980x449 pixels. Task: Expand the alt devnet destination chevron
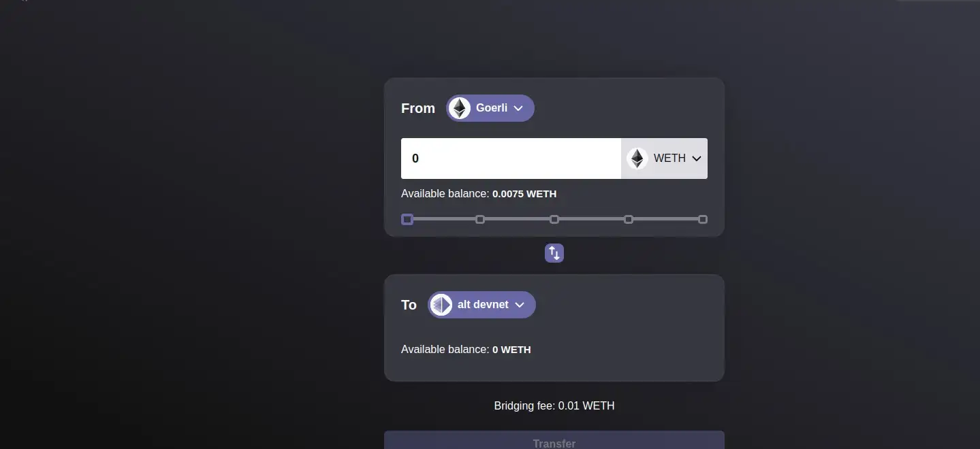pos(520,305)
